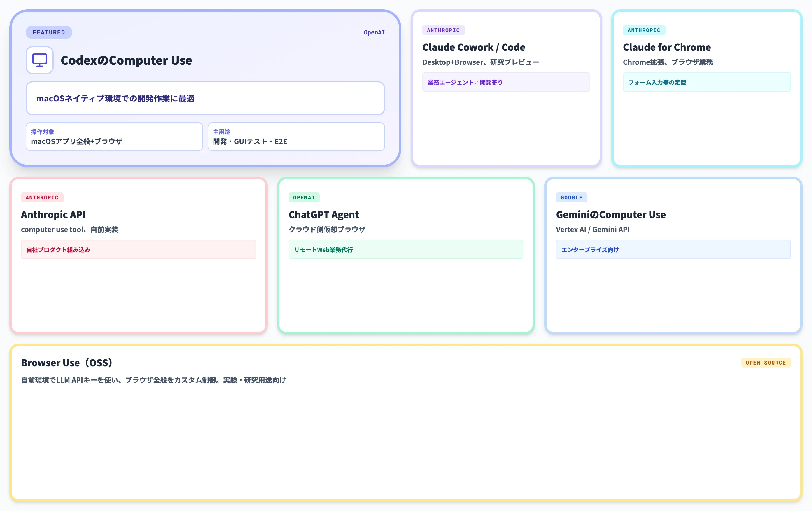Open the Claude for Chrome title

point(667,47)
